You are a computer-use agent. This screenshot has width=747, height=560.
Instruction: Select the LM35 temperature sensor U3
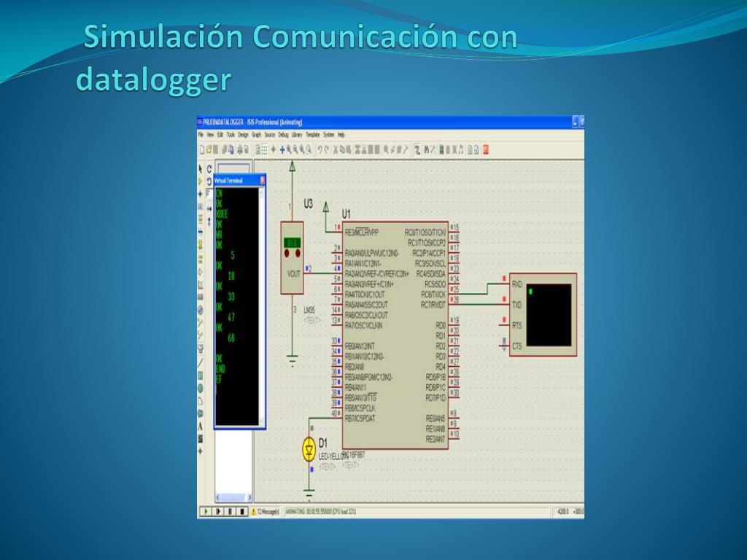292,258
